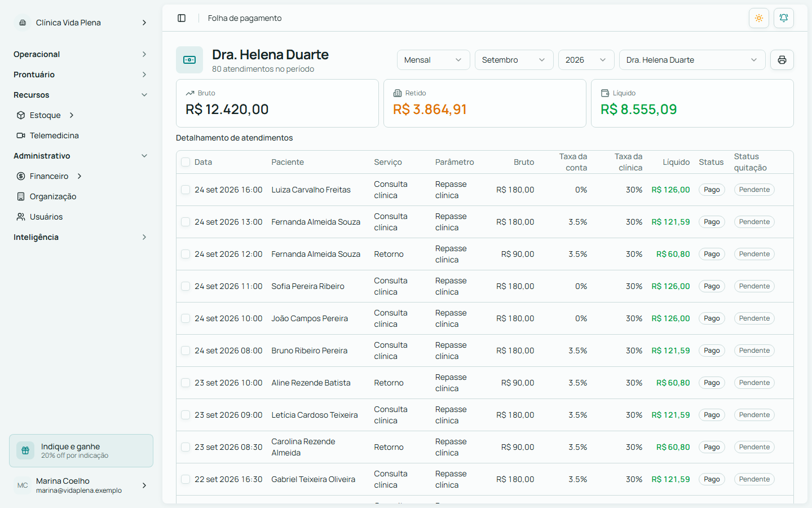
Task: Collapse the Recursos section
Action: pyautogui.click(x=81, y=95)
